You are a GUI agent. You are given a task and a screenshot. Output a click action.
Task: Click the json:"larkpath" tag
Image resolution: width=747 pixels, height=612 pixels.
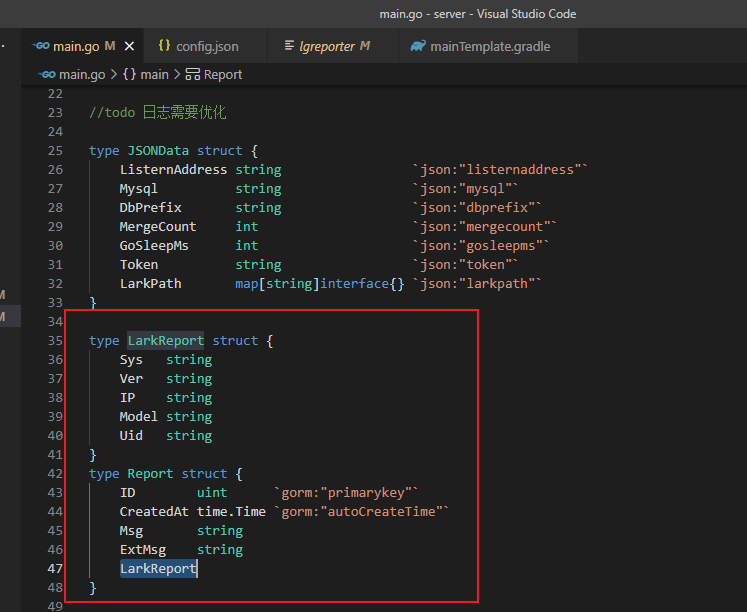[477, 284]
